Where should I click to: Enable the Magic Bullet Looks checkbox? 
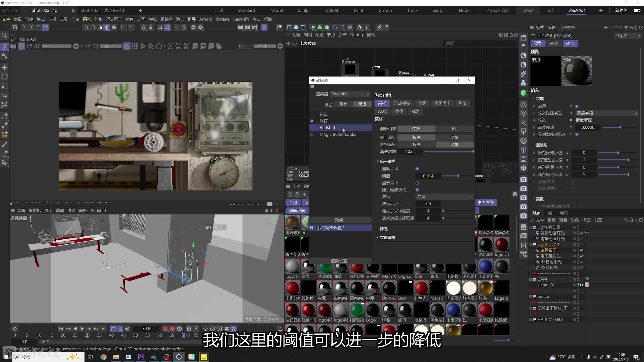[x=312, y=134]
